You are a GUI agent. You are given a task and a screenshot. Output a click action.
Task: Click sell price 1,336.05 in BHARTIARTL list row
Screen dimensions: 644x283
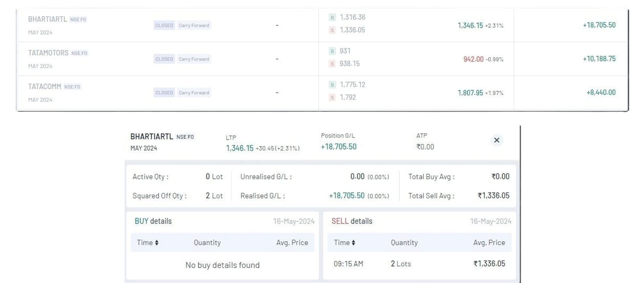point(353,30)
